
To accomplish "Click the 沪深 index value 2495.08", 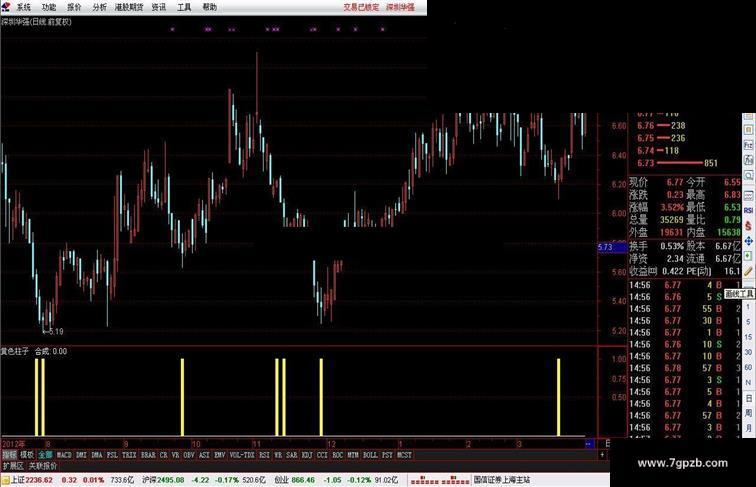I will (x=170, y=480).
